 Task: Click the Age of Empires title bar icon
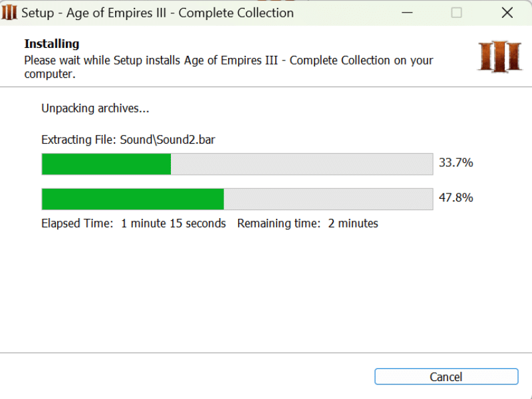[9, 13]
